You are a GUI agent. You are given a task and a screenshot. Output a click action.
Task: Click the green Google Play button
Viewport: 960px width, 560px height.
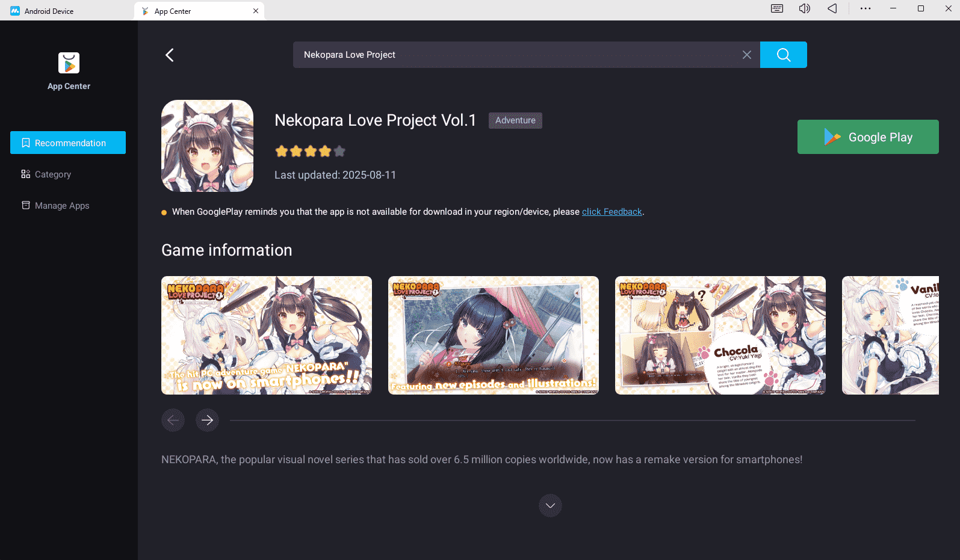(868, 137)
